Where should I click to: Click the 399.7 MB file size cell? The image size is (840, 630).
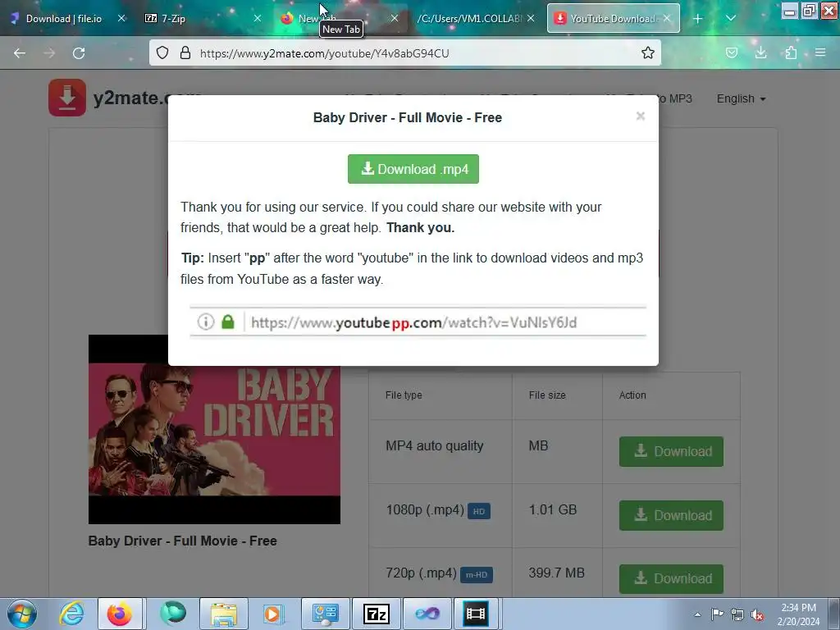557,573
